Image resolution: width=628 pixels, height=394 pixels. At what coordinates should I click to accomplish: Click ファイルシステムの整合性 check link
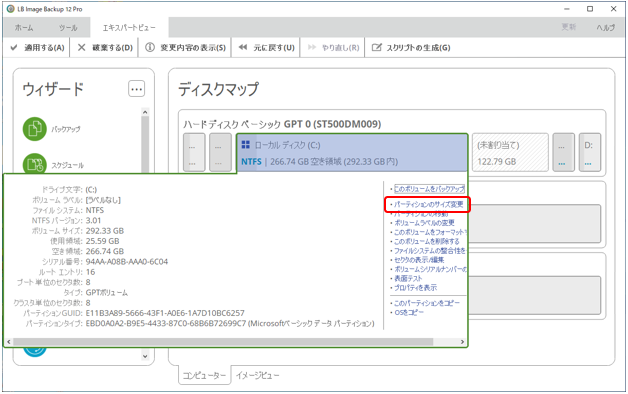coord(430,251)
